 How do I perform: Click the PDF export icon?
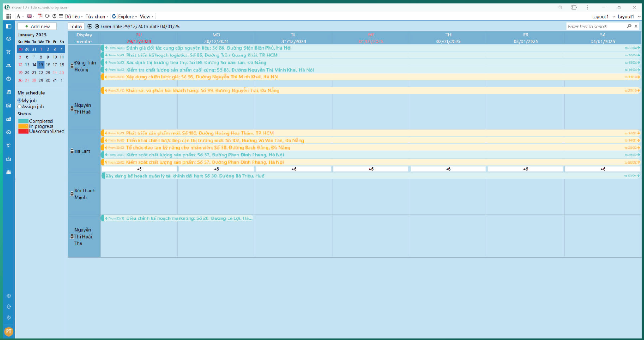click(x=40, y=16)
